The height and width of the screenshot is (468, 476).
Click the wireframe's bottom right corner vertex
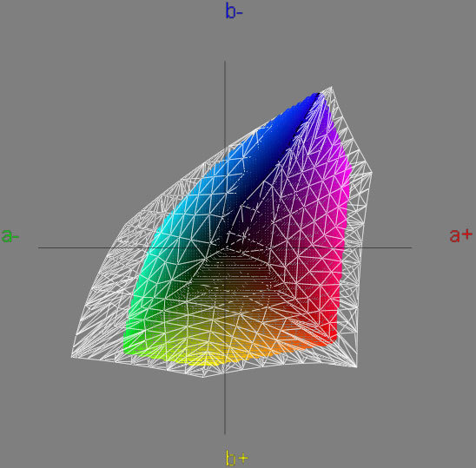356,366
